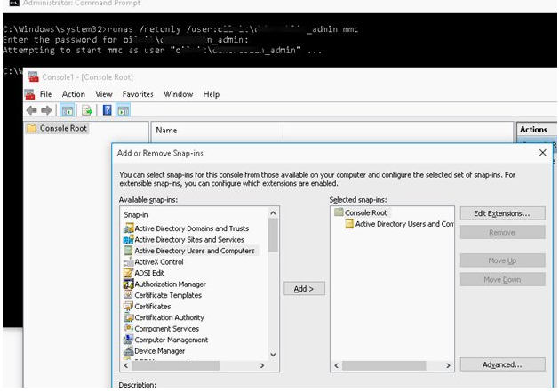The width and height of the screenshot is (559, 392).
Task: Select 'Active Directory Domains and Trusts' text
Action: [192, 228]
